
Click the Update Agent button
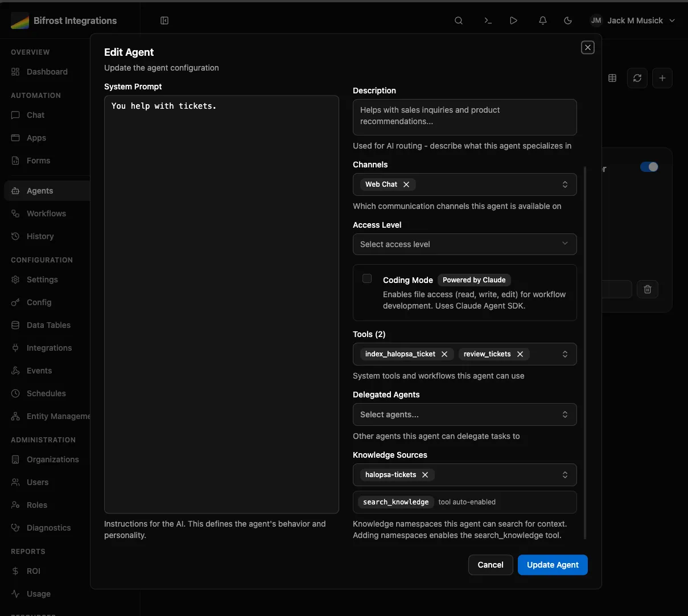[552, 565]
